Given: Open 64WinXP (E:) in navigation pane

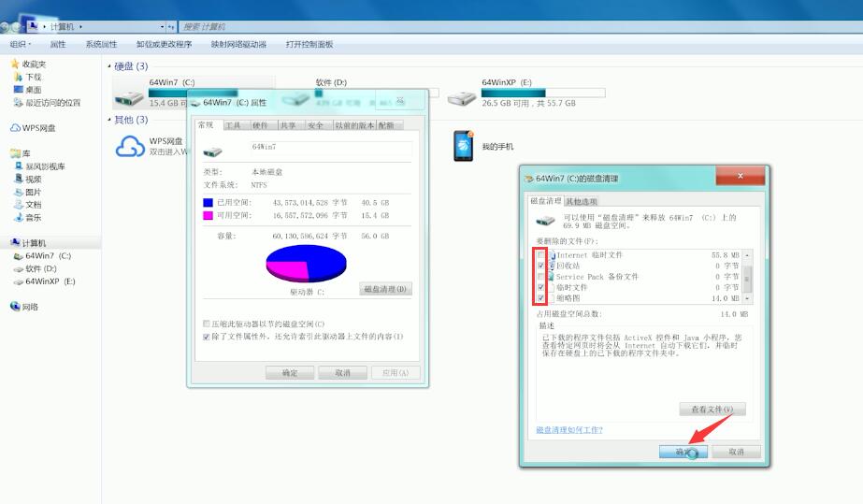Looking at the screenshot, I should (44, 281).
